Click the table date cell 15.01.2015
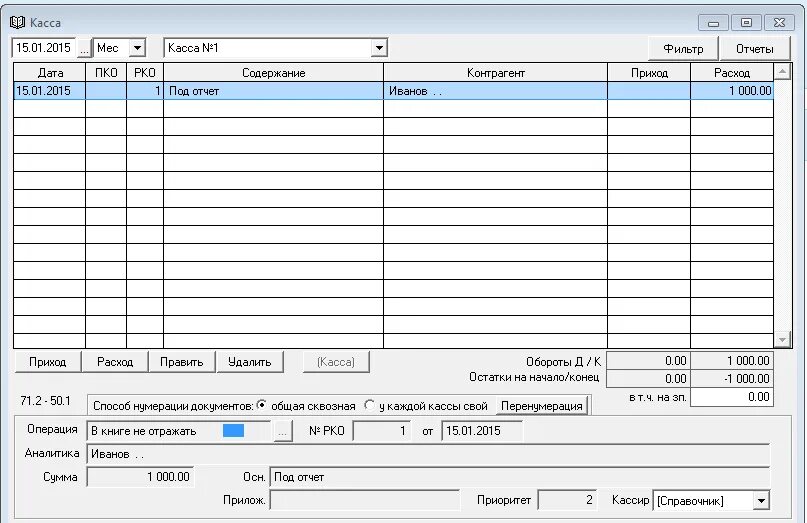Image resolution: width=807 pixels, height=523 pixels. coord(49,91)
